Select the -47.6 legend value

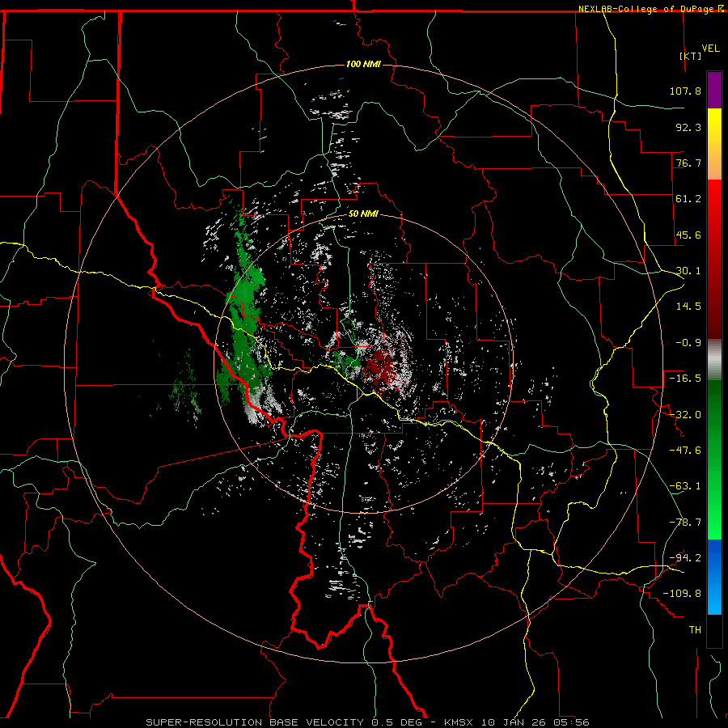[685, 451]
